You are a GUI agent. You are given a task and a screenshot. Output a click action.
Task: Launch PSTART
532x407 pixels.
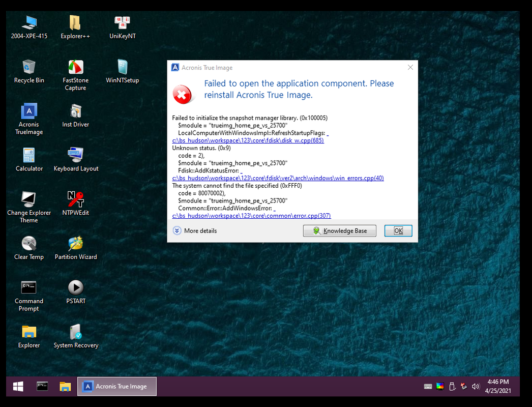point(76,292)
